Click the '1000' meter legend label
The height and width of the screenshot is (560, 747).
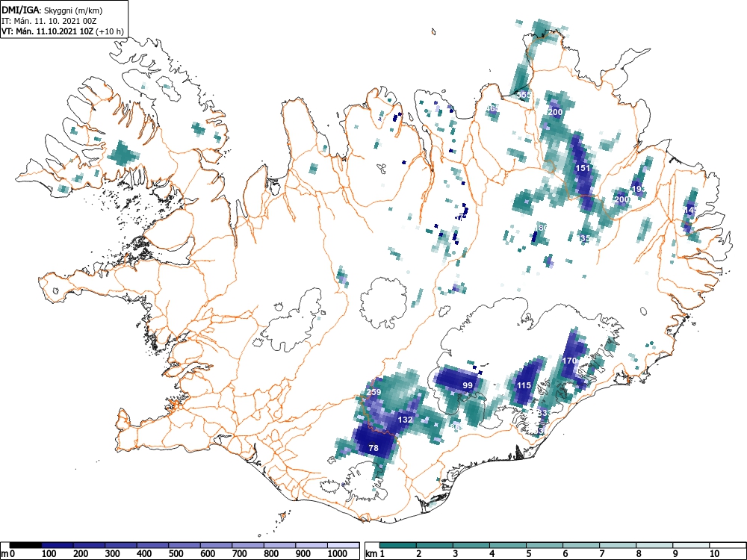[338, 554]
